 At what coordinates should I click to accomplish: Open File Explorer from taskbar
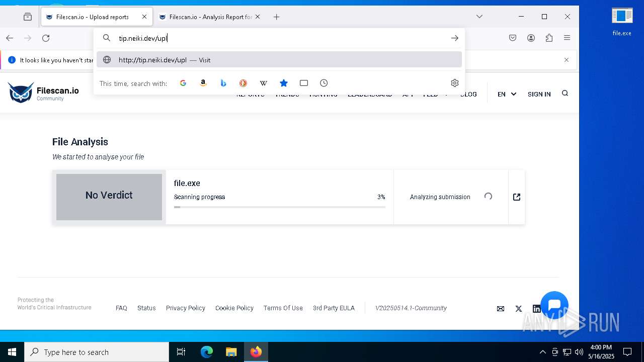(231, 352)
